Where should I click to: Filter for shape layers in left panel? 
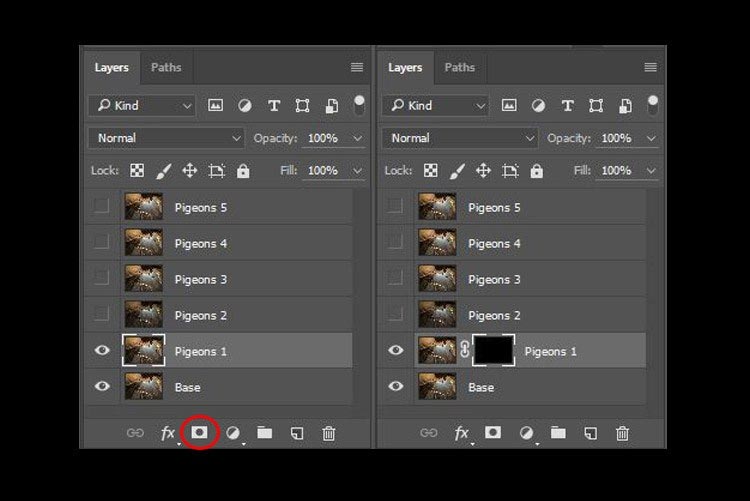(x=302, y=105)
